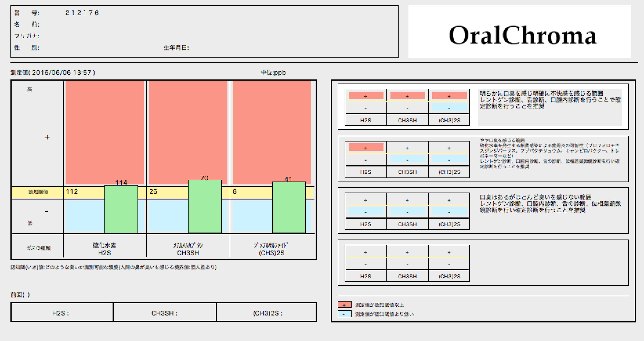Click the 生年月日 birthdate label
The height and width of the screenshot is (341, 644).
pyautogui.click(x=176, y=48)
